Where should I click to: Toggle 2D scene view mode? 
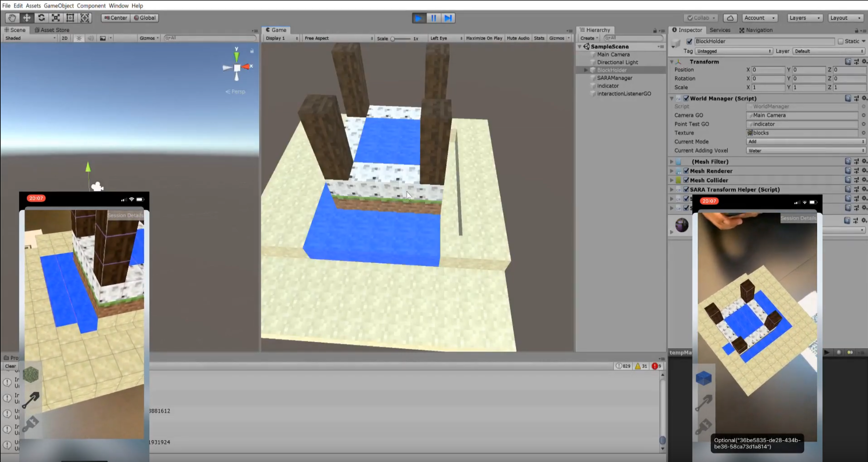(x=65, y=38)
